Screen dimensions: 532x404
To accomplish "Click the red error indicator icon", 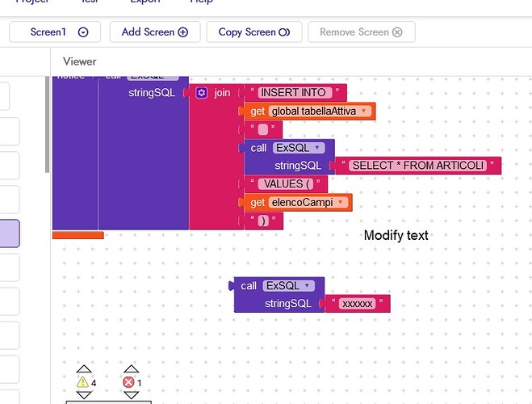I will (128, 382).
